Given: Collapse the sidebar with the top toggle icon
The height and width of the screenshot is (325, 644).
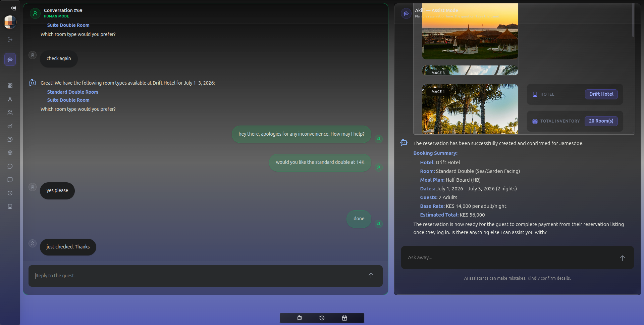Looking at the screenshot, I should click(x=13, y=8).
